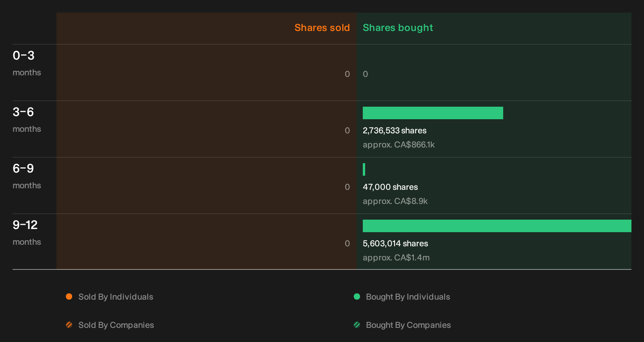
Task: Click the striped green Bought By Companies icon
Action: click(x=357, y=325)
